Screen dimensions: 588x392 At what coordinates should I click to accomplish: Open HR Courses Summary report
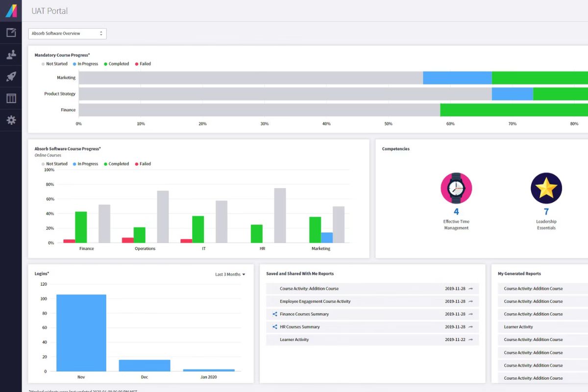point(299,327)
